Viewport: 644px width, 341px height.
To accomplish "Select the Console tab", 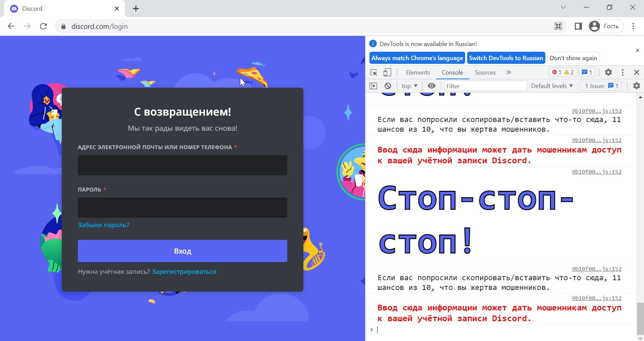I will 452,73.
